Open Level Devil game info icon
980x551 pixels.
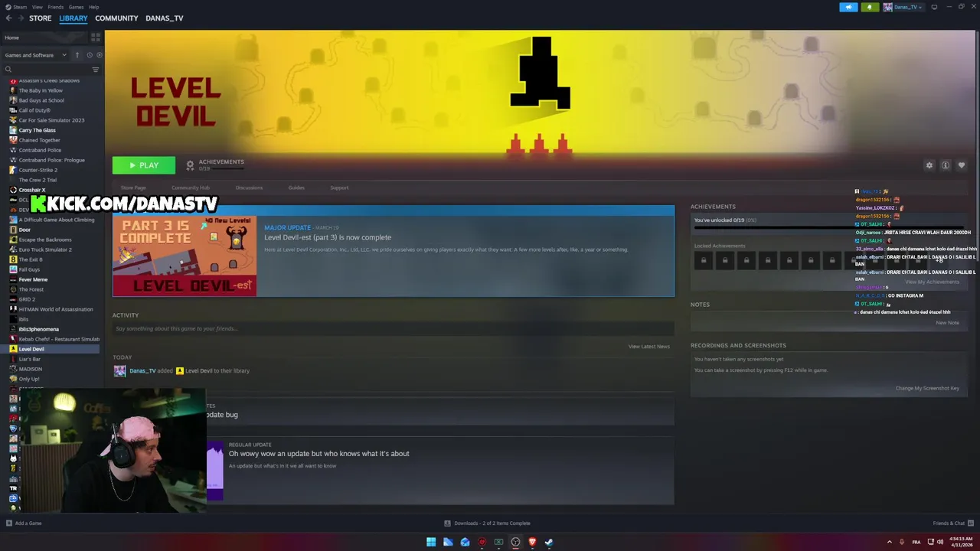[x=946, y=165]
